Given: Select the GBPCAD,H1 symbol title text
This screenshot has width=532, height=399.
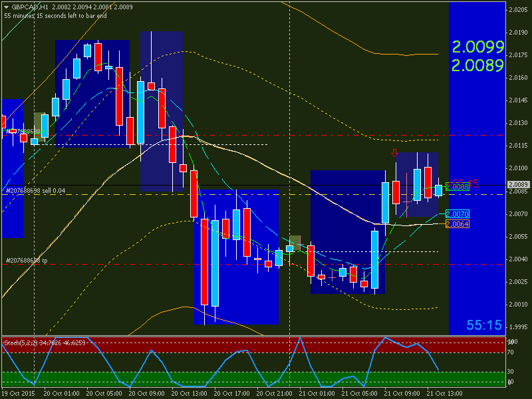Looking at the screenshot, I should tap(29, 7).
